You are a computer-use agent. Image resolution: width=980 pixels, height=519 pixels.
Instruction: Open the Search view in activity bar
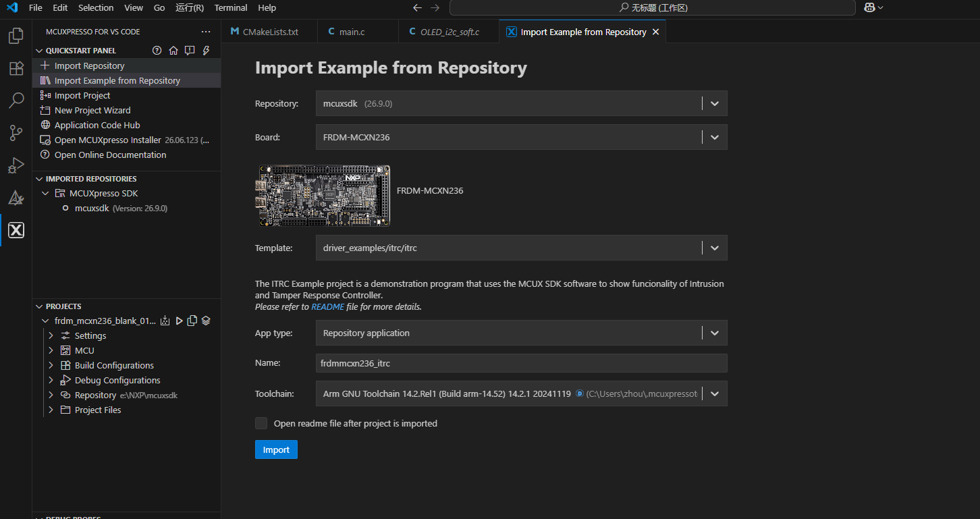[16, 101]
